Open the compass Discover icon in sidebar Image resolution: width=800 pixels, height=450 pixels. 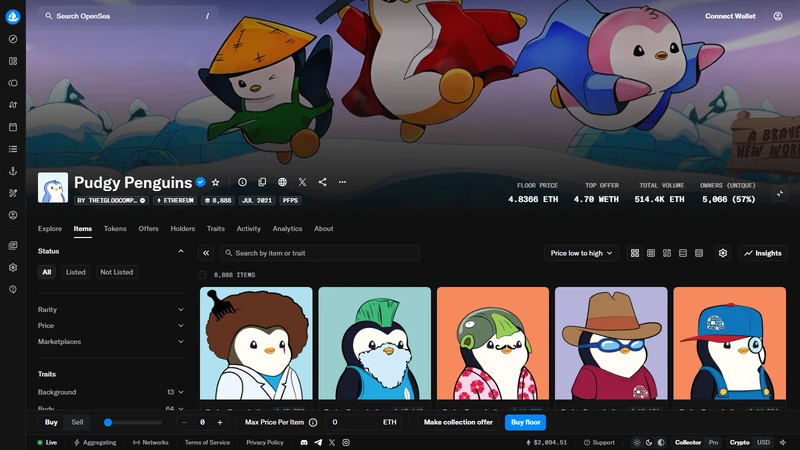[x=13, y=39]
